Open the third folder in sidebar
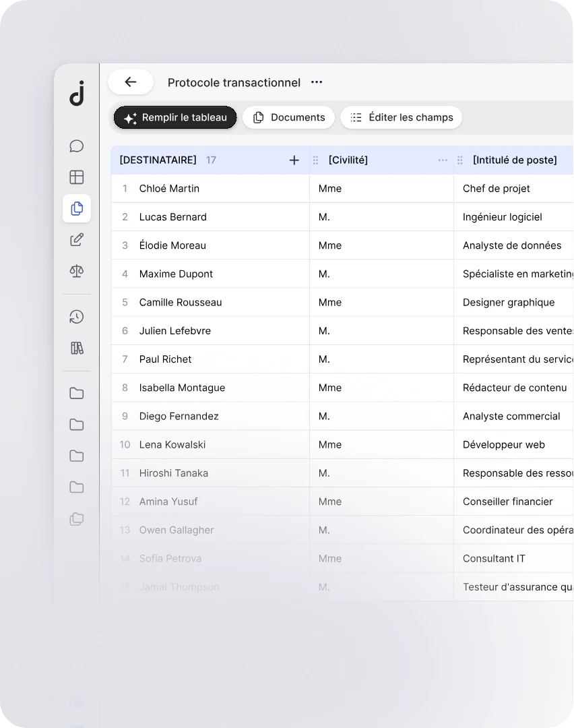 (77, 456)
